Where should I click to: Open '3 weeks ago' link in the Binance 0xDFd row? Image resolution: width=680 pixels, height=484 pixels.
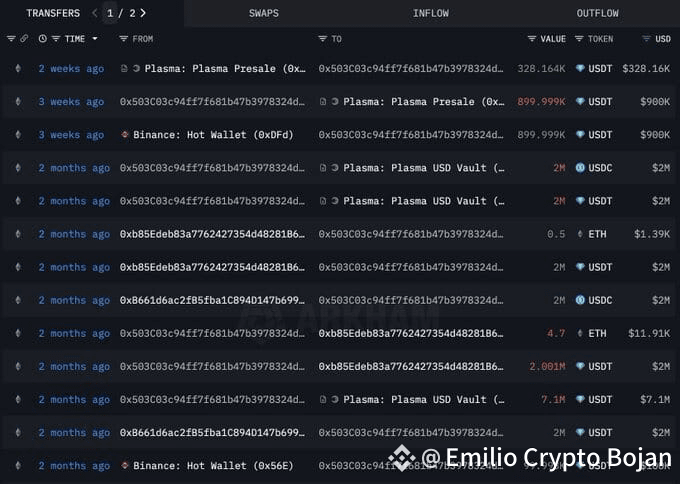pyautogui.click(x=71, y=135)
